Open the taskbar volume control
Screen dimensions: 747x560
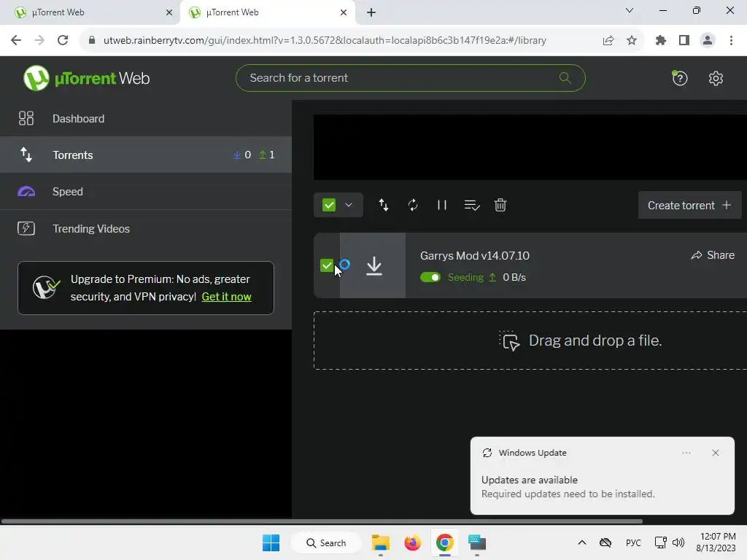[x=678, y=542]
